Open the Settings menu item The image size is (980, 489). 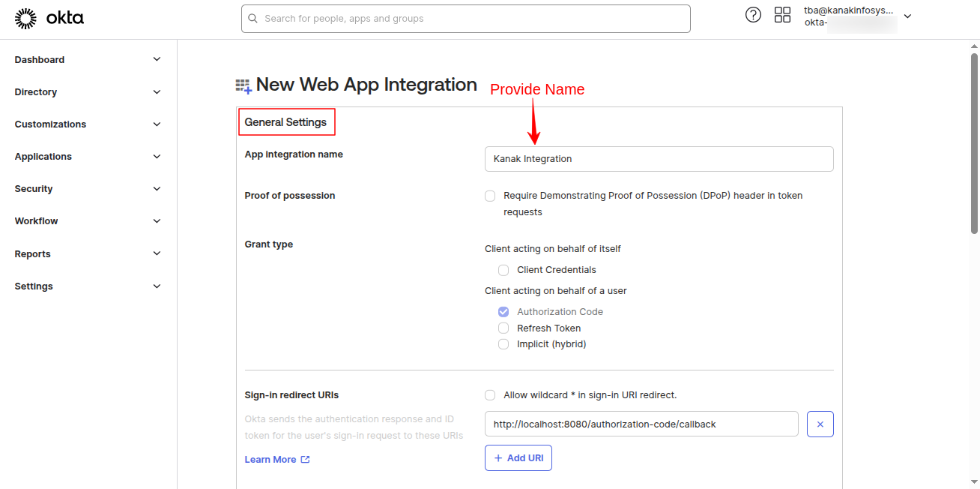pyautogui.click(x=34, y=286)
